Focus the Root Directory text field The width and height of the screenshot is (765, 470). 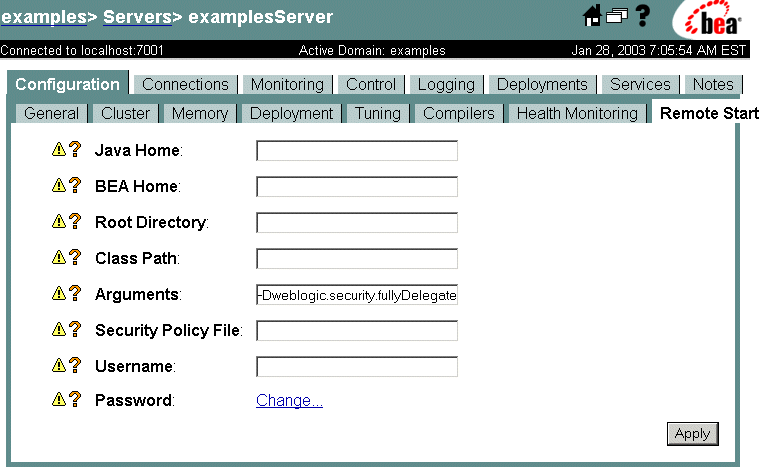[357, 223]
